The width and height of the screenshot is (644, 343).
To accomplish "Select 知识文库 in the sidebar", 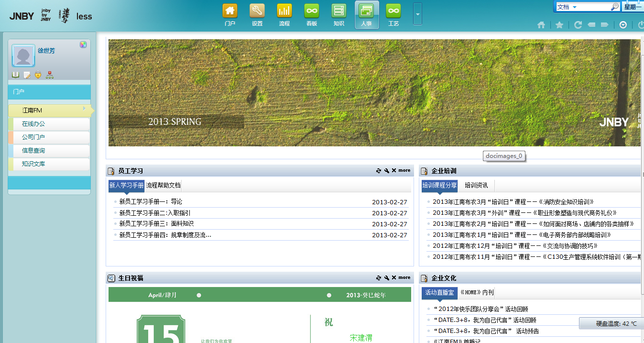I will 49,164.
